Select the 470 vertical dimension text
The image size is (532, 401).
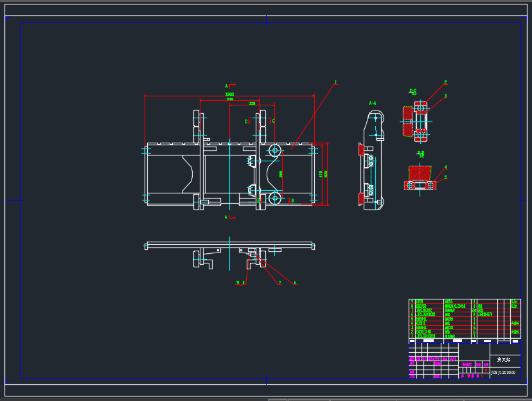click(321, 174)
